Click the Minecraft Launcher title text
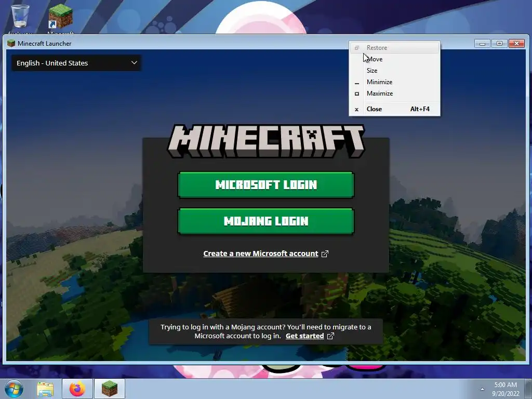The height and width of the screenshot is (399, 532). coord(45,44)
